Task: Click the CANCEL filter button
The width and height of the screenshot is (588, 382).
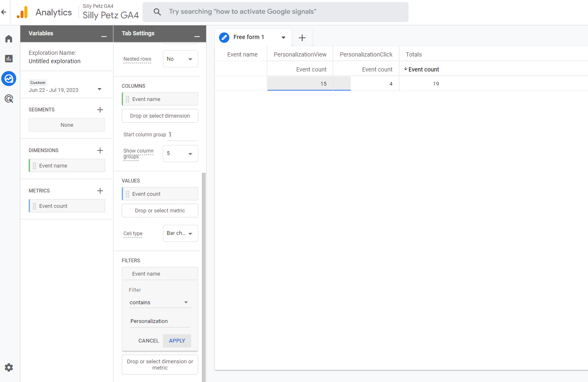Action: 148,341
